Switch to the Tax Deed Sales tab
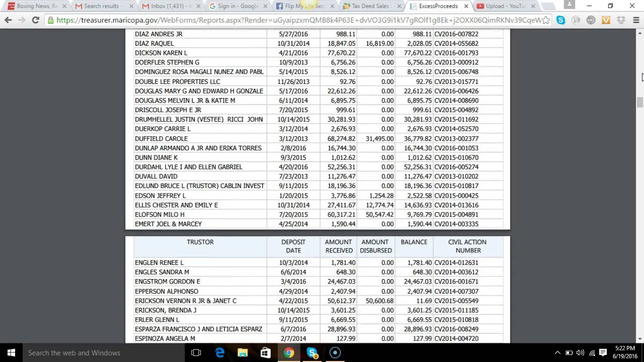The width and height of the screenshot is (644, 362). (x=371, y=6)
